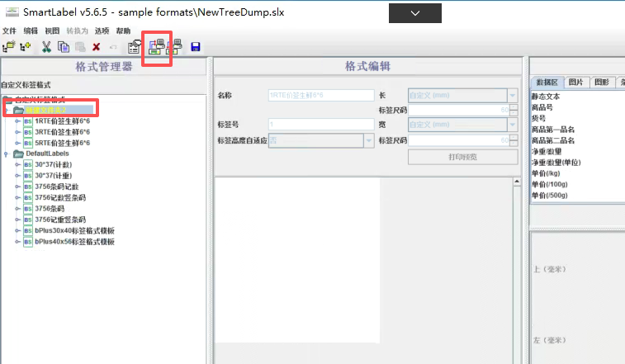Click the clipboard properties icon in toolbar
The image size is (625, 364).
[134, 47]
